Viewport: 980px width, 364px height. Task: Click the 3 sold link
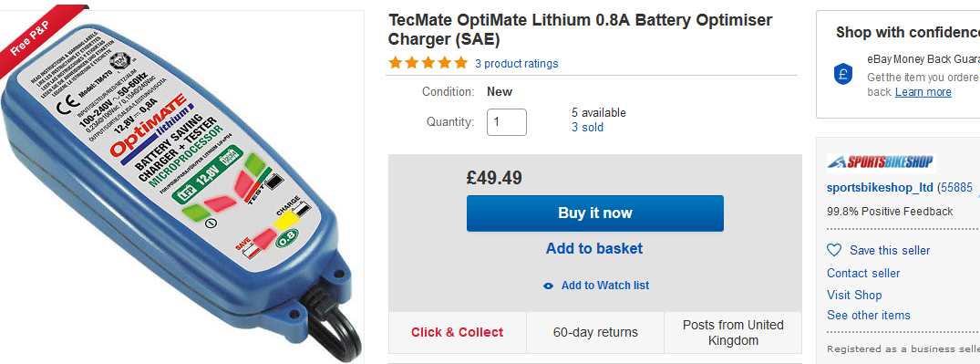pos(587,127)
